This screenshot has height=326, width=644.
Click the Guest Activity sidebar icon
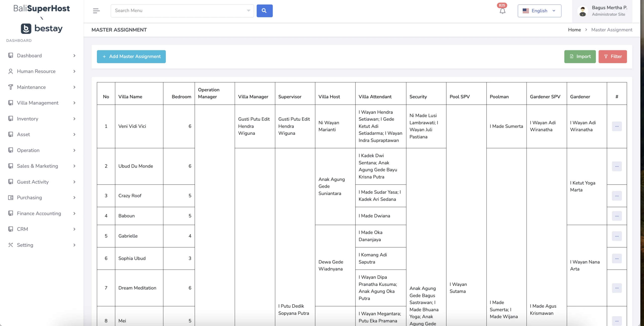click(x=11, y=182)
